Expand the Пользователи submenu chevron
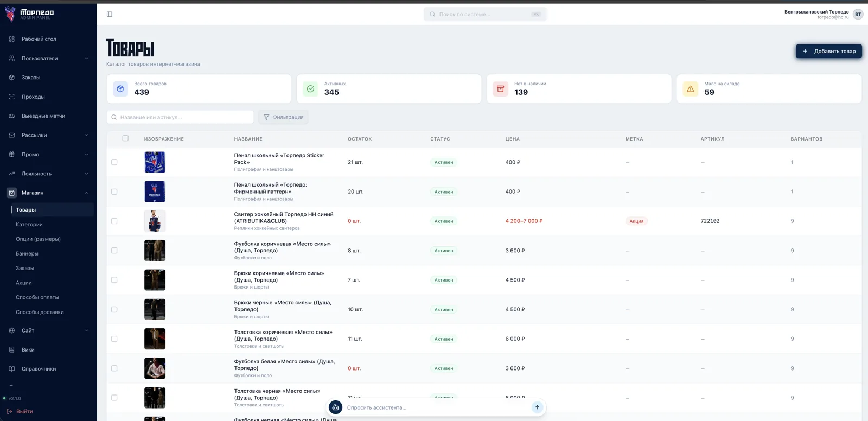The image size is (868, 421). point(86,58)
